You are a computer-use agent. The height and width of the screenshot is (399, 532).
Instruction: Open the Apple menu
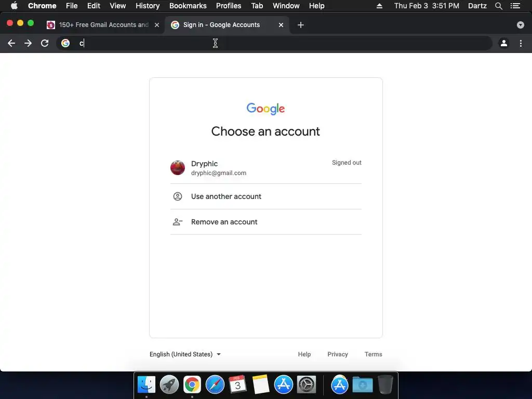pos(14,6)
